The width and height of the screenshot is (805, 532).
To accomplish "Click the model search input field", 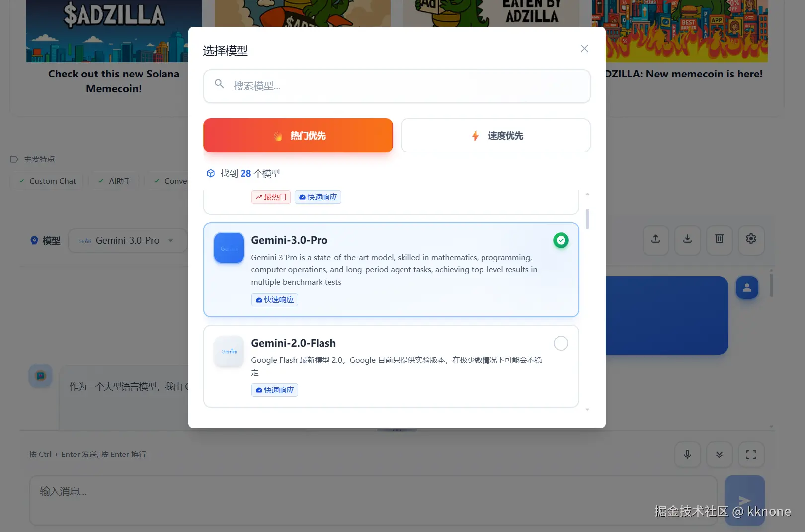I will click(397, 86).
